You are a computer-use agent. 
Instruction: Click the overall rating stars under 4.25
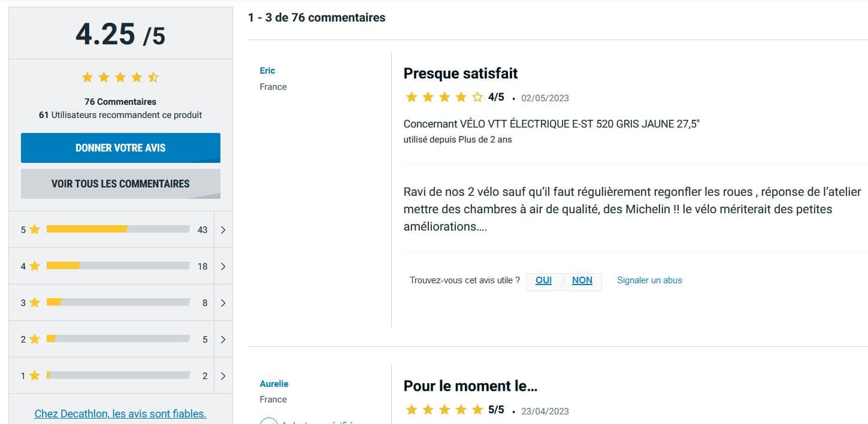(x=120, y=77)
